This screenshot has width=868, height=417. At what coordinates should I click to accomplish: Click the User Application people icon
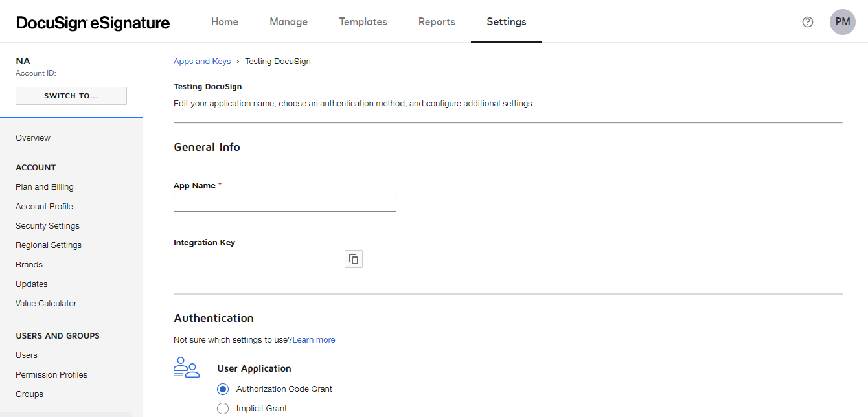tap(186, 367)
